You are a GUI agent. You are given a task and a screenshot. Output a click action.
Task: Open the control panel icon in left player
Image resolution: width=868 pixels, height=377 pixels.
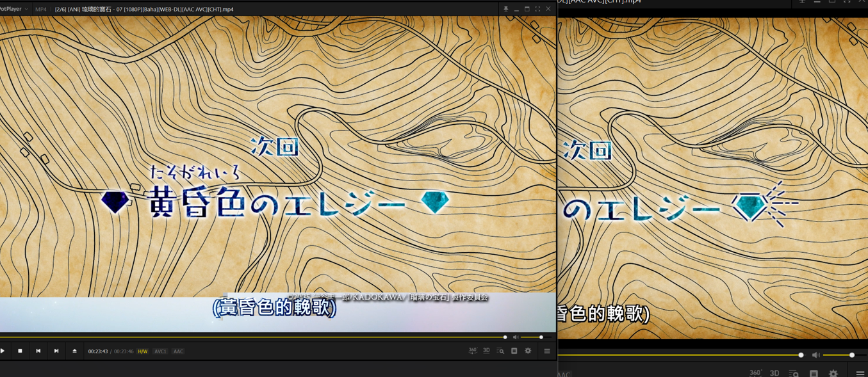pos(514,351)
